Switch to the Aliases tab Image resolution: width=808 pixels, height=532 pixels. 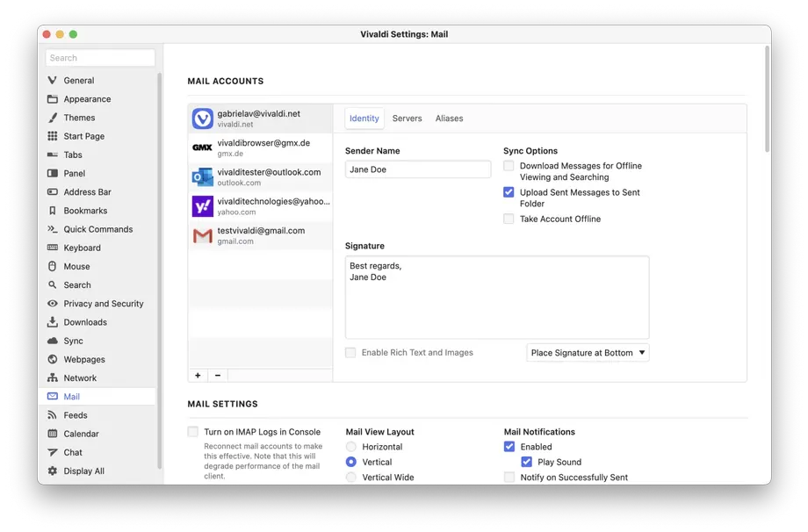click(x=450, y=119)
